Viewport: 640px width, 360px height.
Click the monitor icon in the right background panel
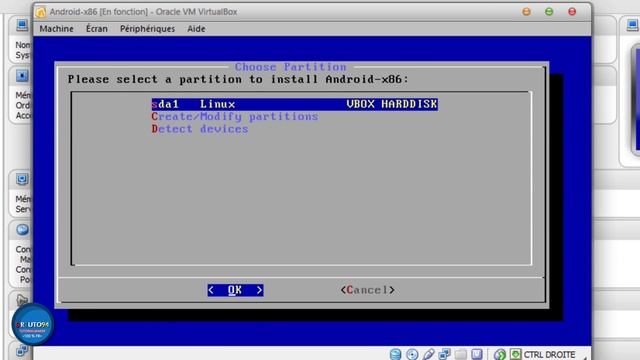(633, 26)
